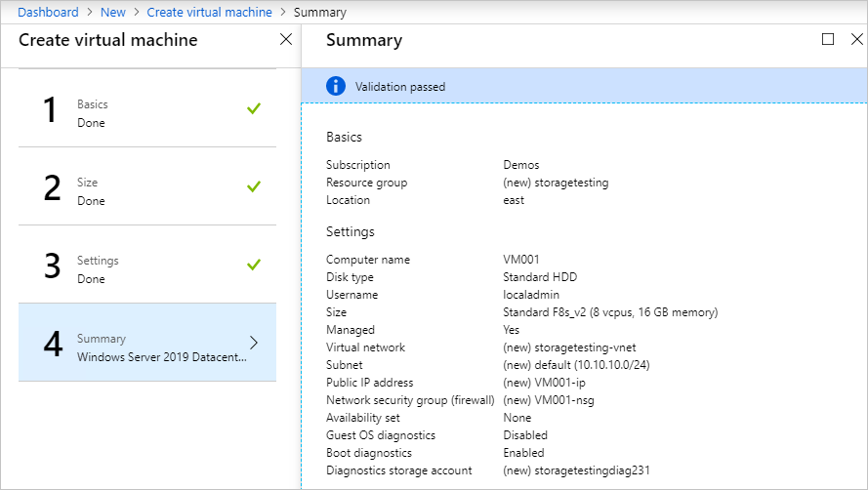
Task: Close the Create virtual machine blade
Action: point(285,39)
